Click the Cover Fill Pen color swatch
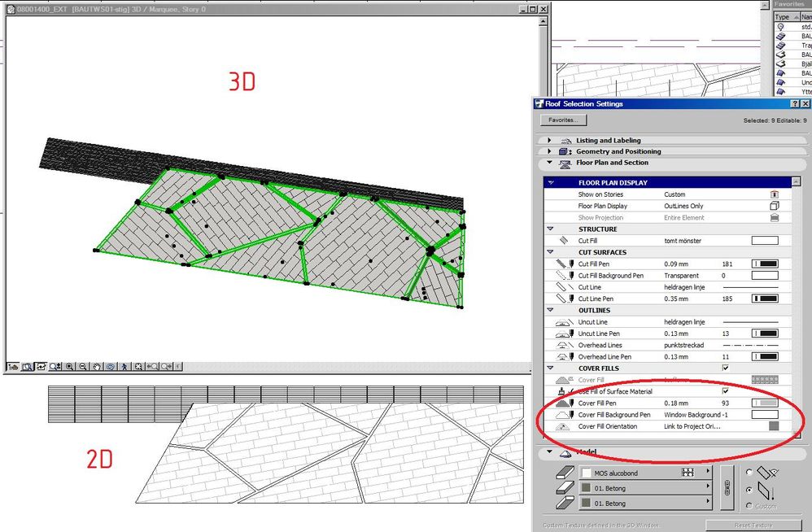This screenshot has height=532, width=812. click(765, 403)
